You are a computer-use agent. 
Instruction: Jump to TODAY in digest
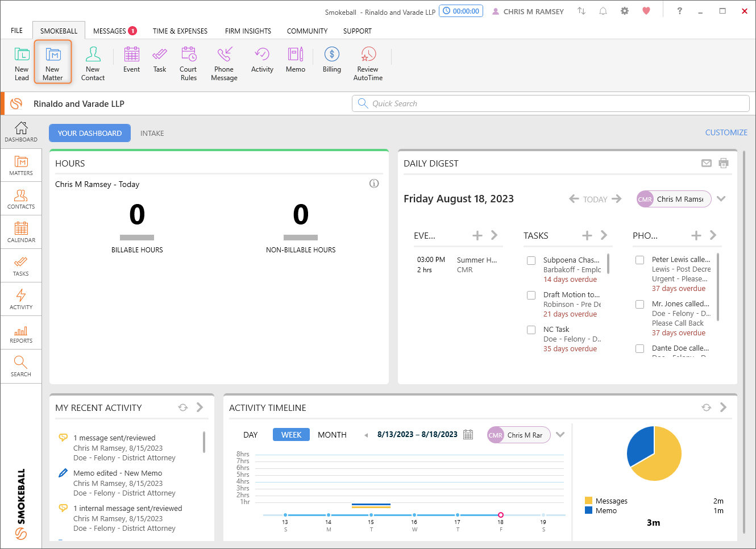[x=595, y=199]
